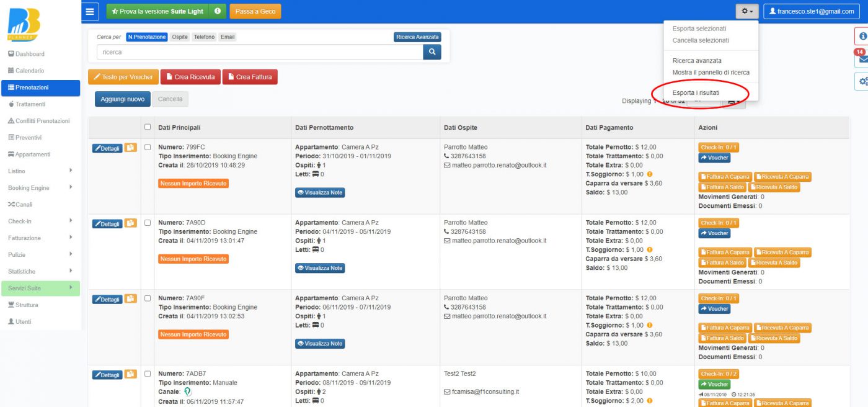This screenshot has height=407, width=868.
Task: Click Fattura A Caparra for booking 799FC
Action: pos(725,177)
